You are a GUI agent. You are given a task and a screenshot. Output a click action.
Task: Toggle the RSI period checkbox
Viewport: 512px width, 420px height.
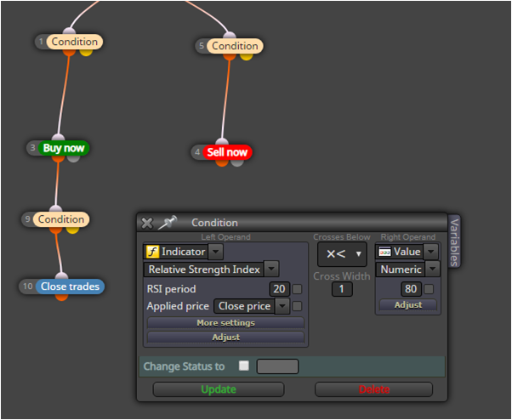coord(297,289)
